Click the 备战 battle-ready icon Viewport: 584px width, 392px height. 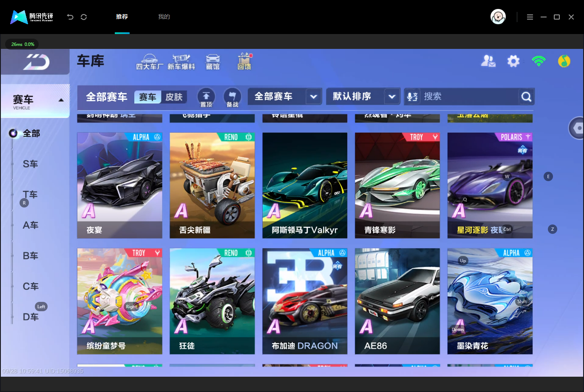232,97
